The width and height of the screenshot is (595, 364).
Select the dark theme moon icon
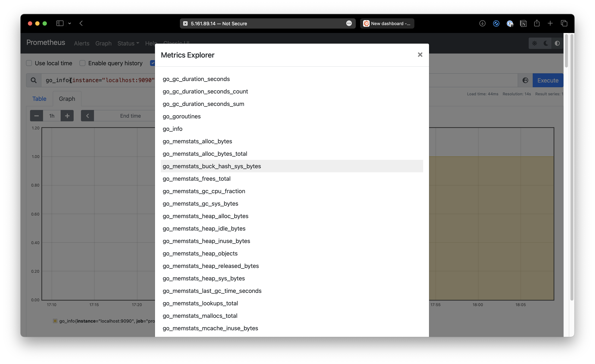546,43
